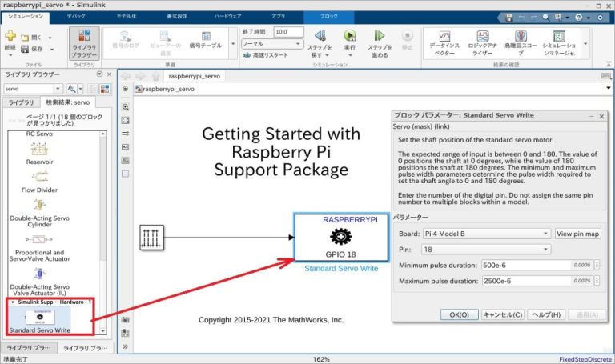Screen dimensions: 615x364
Task: Open the データインスペクター Data Inspector
Action: (444, 43)
